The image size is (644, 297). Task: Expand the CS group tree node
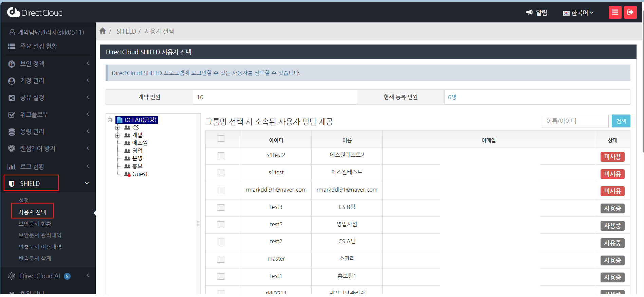(118, 128)
